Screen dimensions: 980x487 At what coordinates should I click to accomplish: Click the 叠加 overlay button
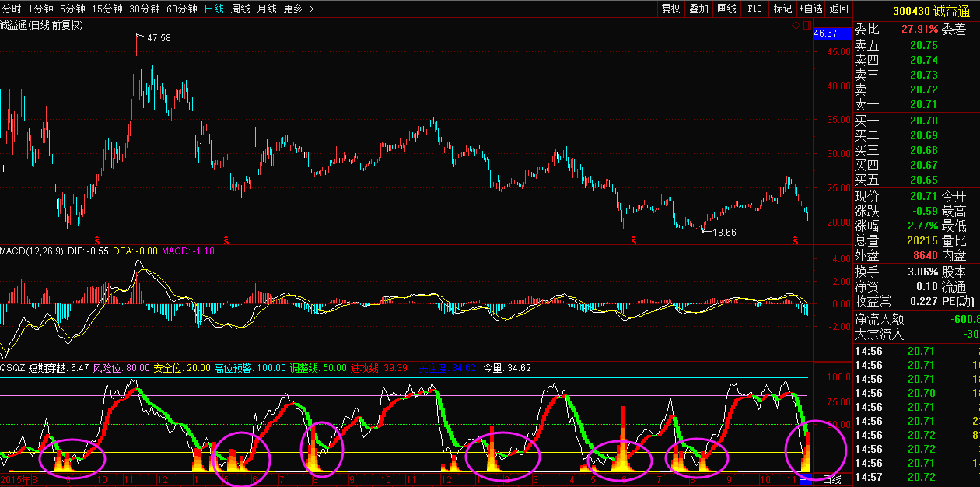[x=698, y=9]
